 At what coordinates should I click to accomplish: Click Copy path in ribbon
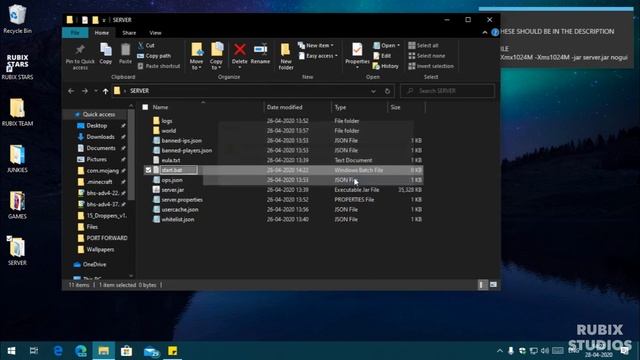[x=154, y=56]
